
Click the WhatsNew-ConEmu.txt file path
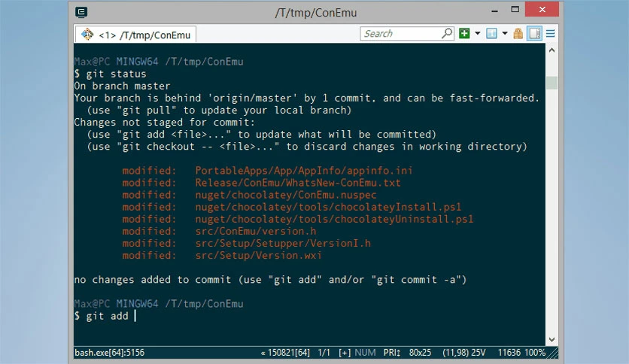[x=298, y=183]
